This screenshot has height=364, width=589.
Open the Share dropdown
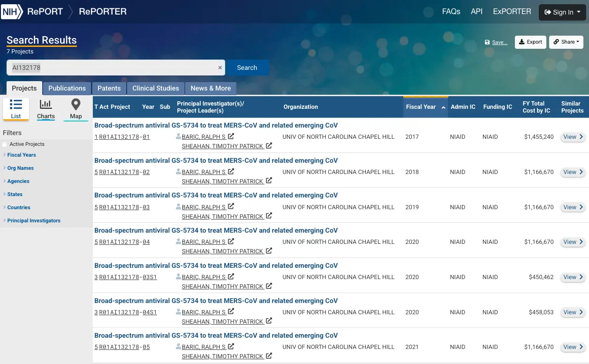pyautogui.click(x=566, y=42)
